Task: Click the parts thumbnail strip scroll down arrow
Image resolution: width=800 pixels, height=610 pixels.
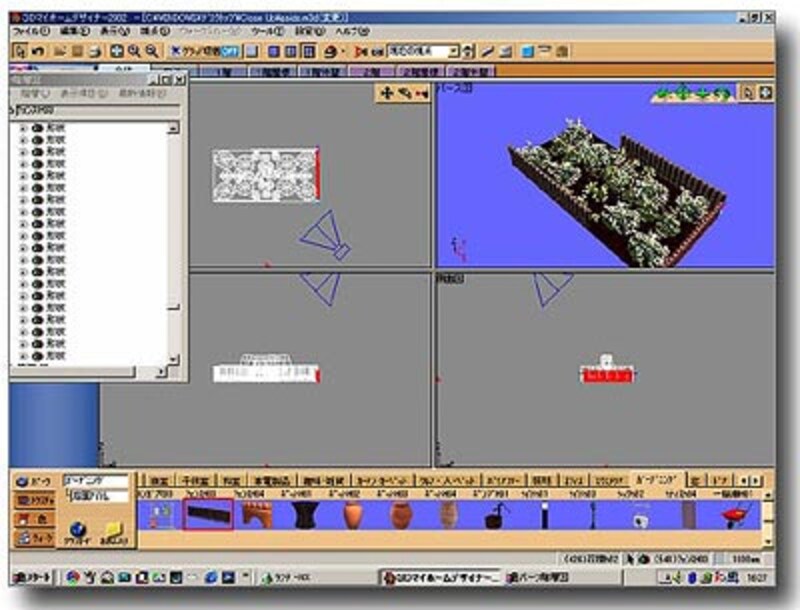Action: tap(768, 542)
